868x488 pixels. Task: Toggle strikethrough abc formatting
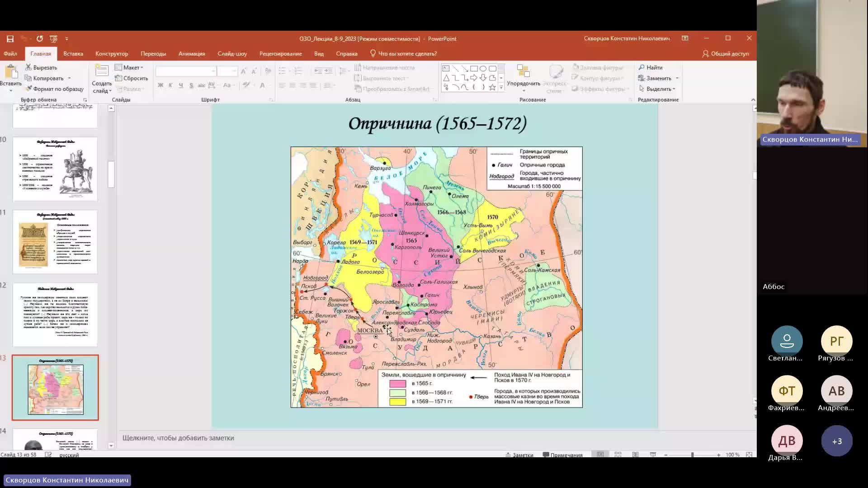201,85
